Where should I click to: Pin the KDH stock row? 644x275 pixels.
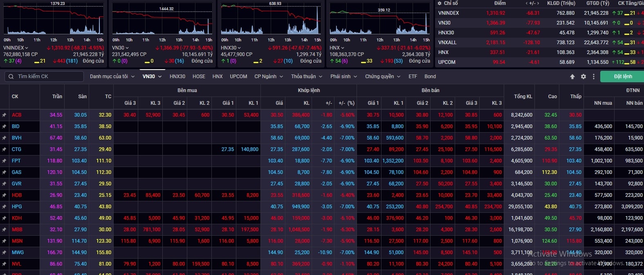pos(4,218)
